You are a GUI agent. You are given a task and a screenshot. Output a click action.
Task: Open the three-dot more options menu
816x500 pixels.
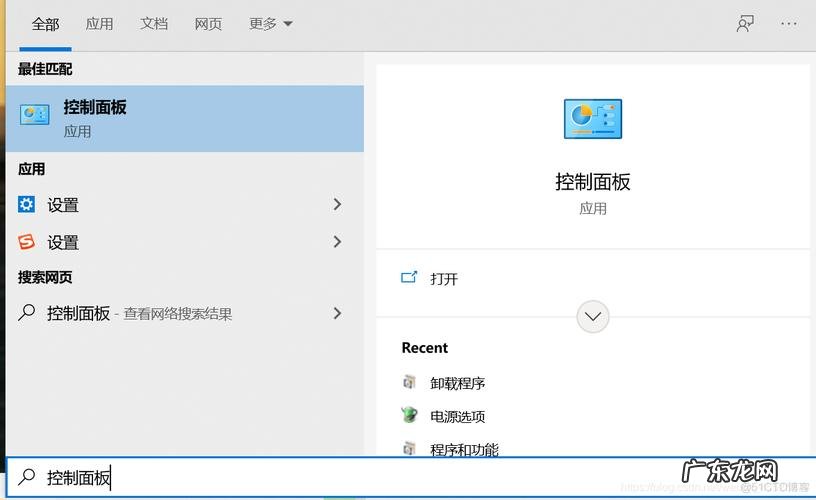[789, 24]
